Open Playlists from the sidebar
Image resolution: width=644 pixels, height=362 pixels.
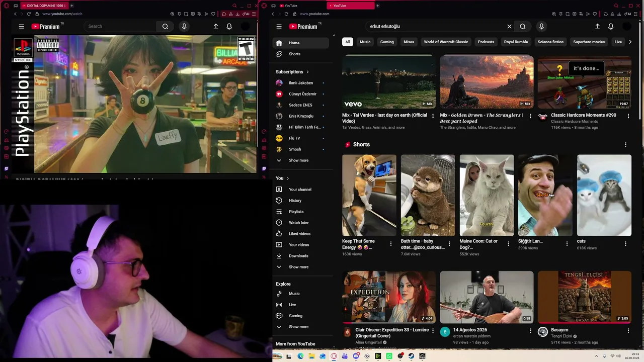click(x=301, y=212)
